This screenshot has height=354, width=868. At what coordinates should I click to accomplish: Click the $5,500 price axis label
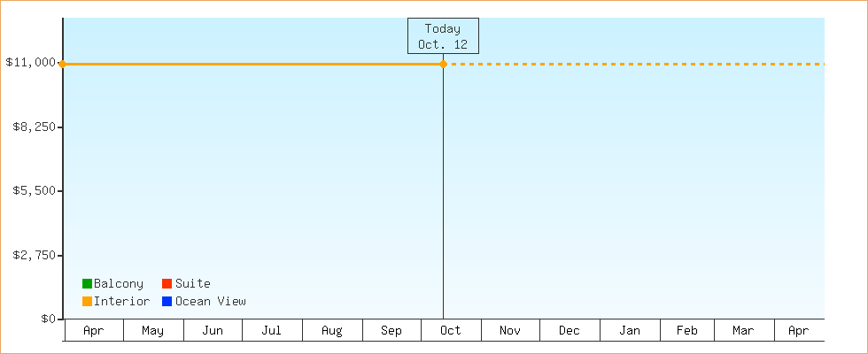[34, 191]
